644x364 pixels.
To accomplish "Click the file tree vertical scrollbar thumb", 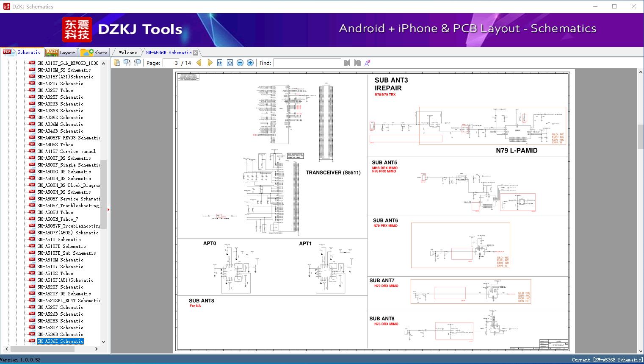I will point(104,194).
